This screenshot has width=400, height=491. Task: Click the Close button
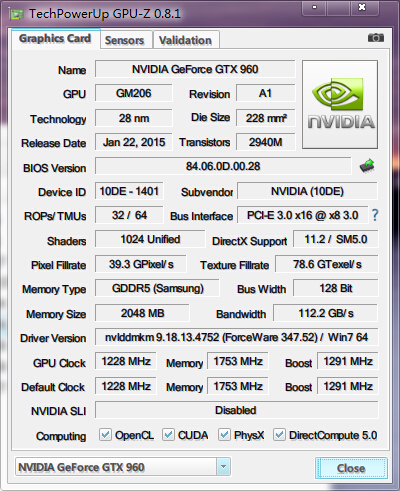coord(351,468)
